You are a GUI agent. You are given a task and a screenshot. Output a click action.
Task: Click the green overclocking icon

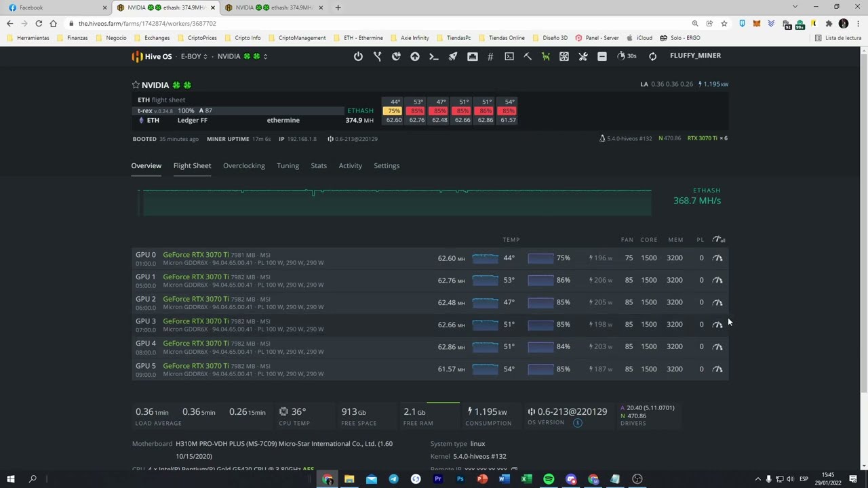(546, 56)
